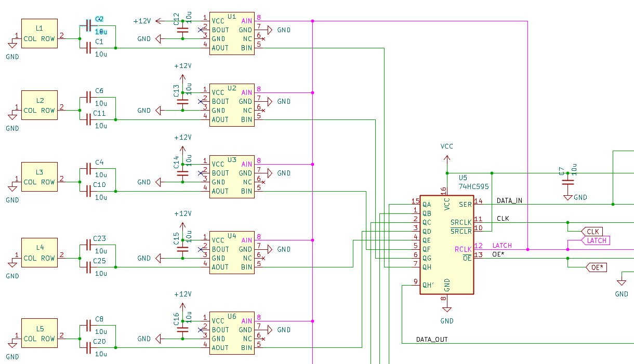Screen dimensions: 634x364
Task: Select capacitor C6 symbol
Action: pos(88,96)
